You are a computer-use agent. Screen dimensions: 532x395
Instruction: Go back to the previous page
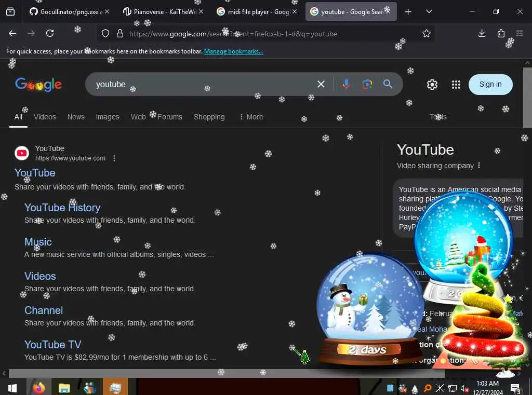[x=12, y=33]
